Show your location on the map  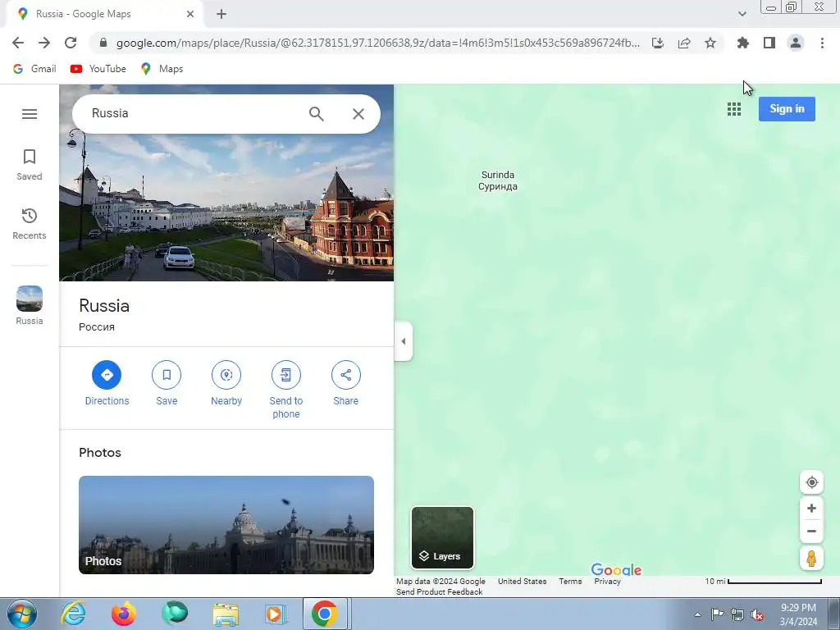[x=811, y=482]
